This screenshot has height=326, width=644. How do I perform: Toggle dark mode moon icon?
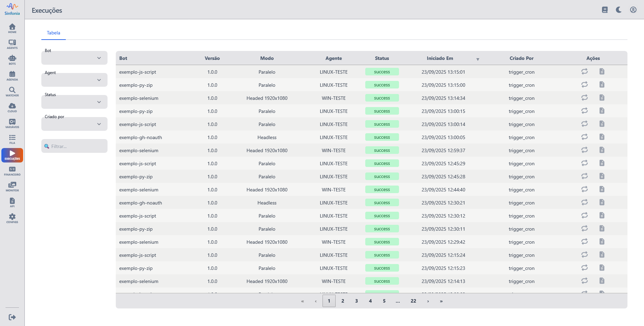click(619, 10)
